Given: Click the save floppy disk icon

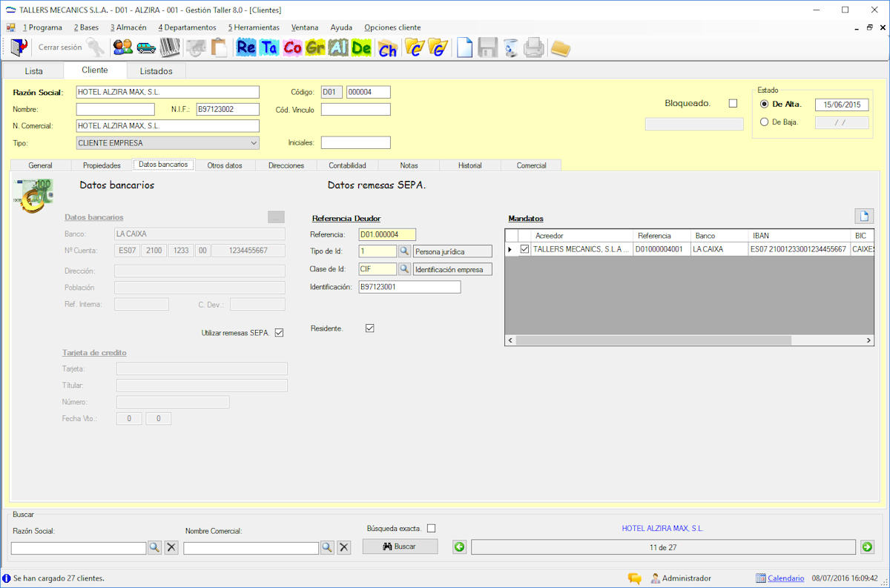Looking at the screenshot, I should [x=487, y=48].
